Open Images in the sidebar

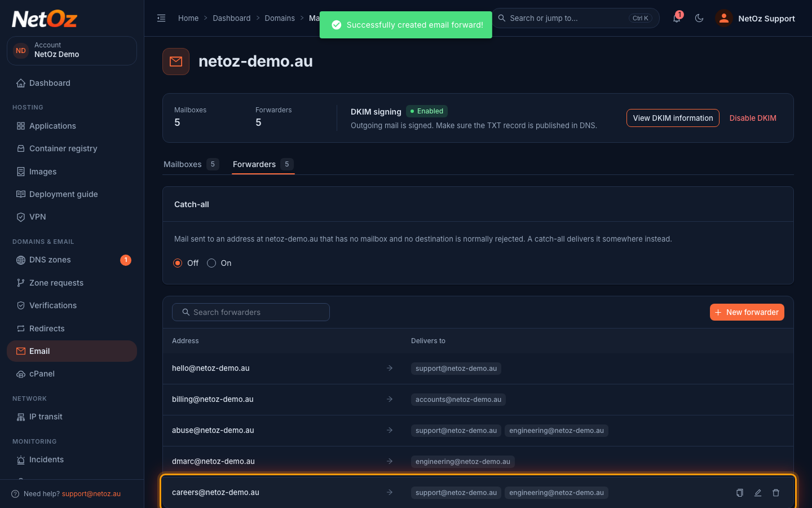72,172
